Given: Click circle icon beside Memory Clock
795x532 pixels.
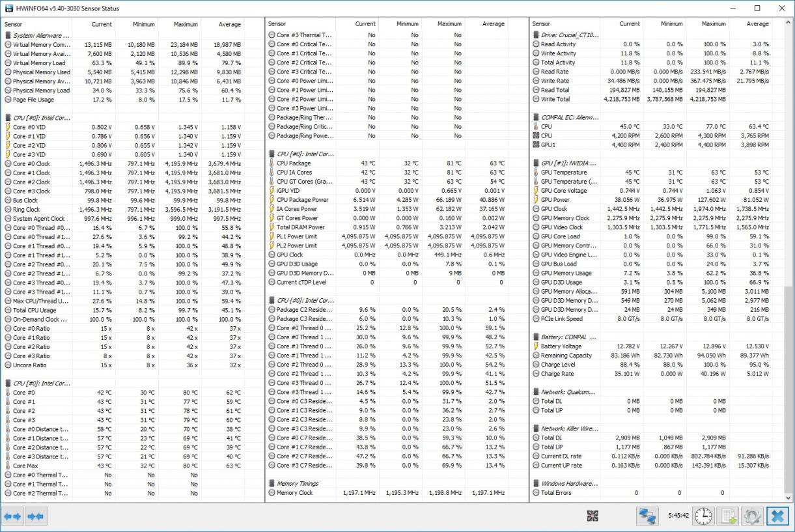Looking at the screenshot, I should tap(272, 493).
